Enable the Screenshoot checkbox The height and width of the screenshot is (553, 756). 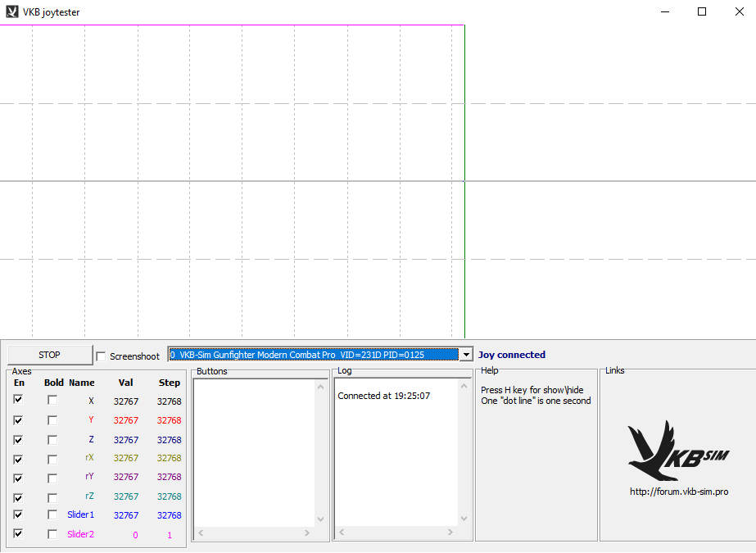point(101,356)
